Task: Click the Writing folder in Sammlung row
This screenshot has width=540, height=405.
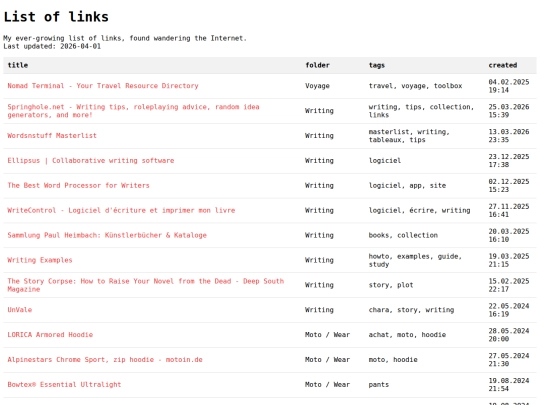Action: [319, 235]
